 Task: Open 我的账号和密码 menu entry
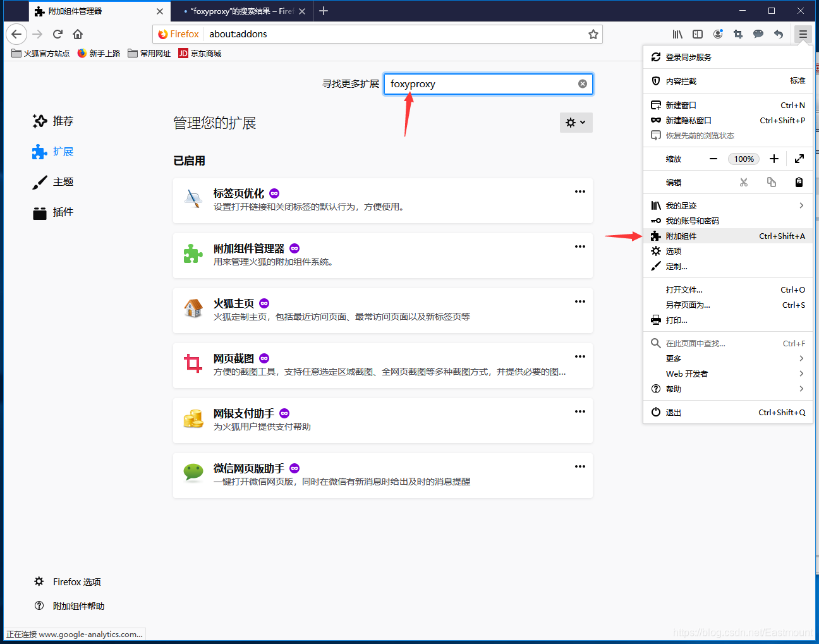[728, 221]
